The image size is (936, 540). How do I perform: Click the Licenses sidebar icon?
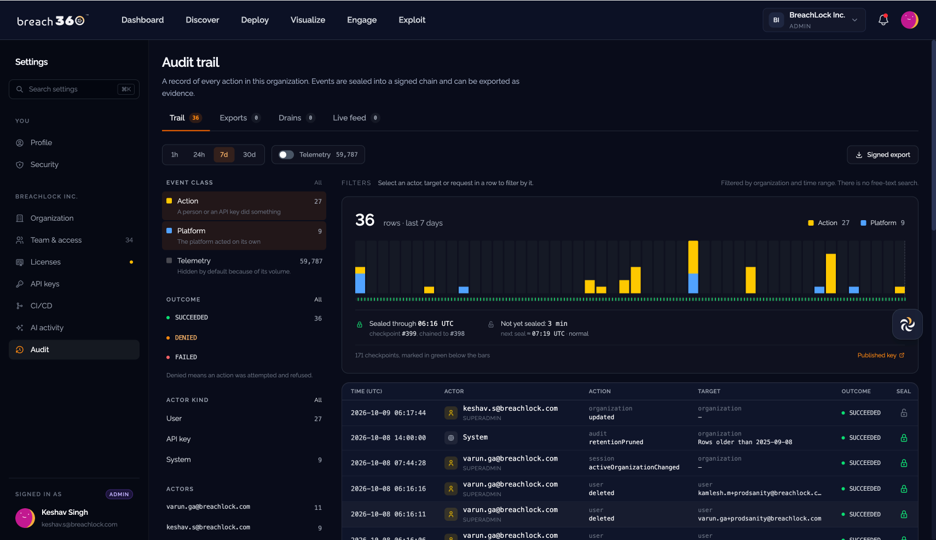[20, 262]
